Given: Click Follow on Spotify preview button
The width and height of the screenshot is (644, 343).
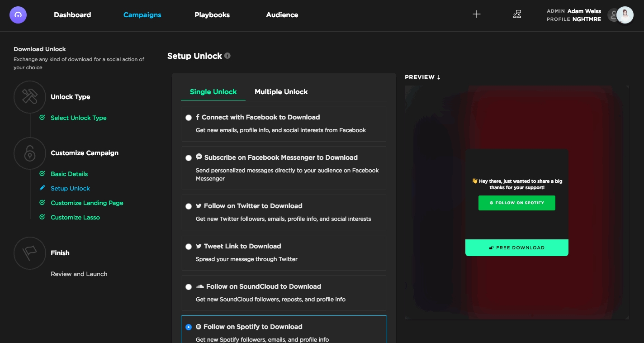Looking at the screenshot, I should (x=517, y=203).
